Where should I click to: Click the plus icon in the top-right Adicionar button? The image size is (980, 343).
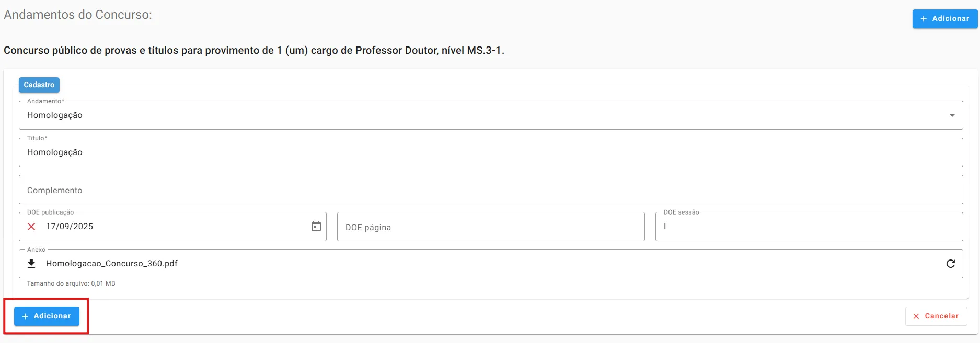[924, 19]
